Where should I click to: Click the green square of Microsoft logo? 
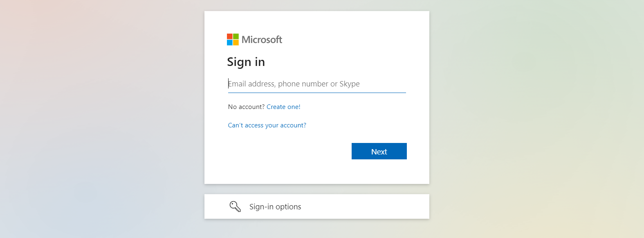pos(236,36)
